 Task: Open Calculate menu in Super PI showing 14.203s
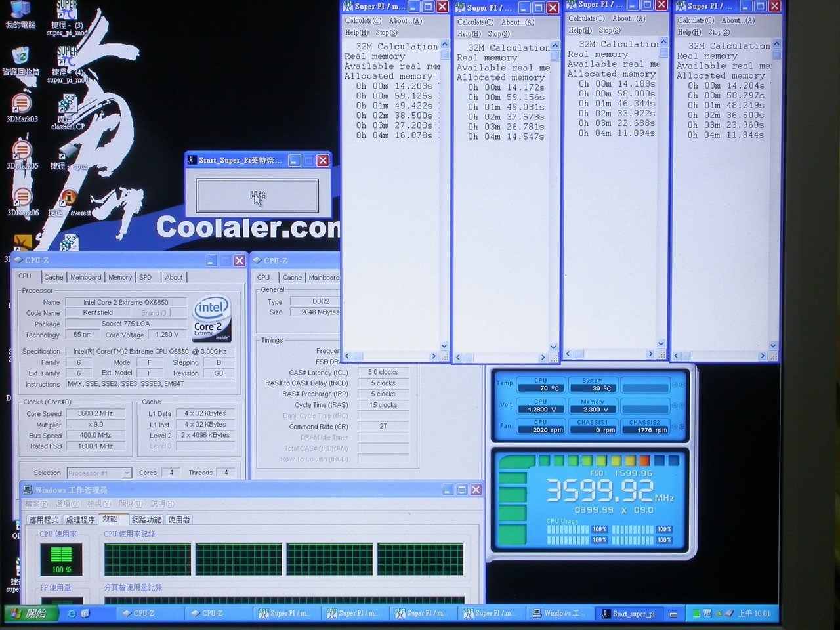click(x=363, y=20)
